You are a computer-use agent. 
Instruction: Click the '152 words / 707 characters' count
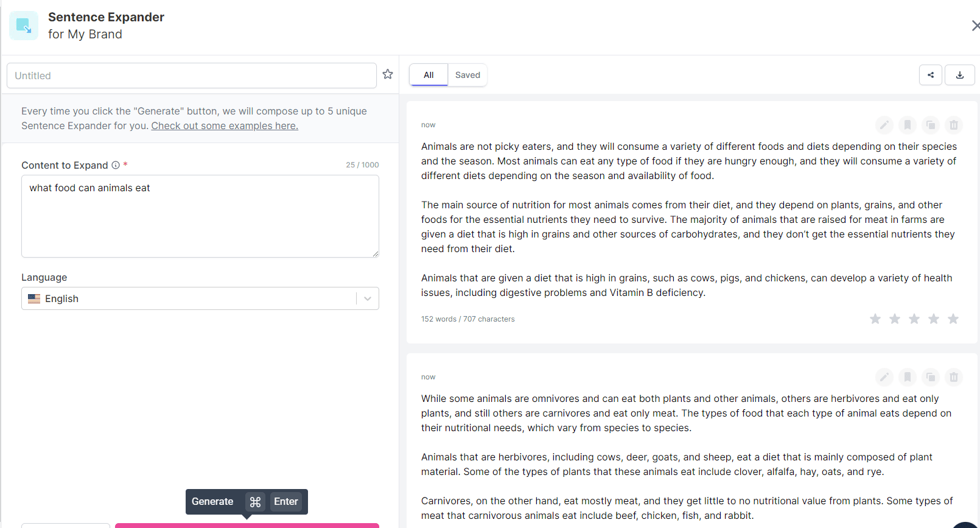pyautogui.click(x=467, y=319)
